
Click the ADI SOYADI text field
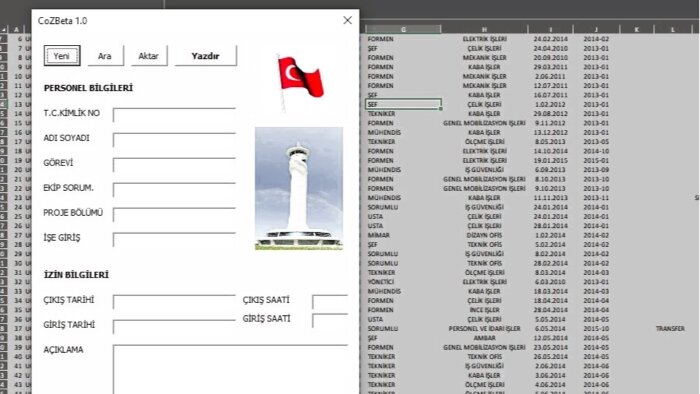click(174, 140)
